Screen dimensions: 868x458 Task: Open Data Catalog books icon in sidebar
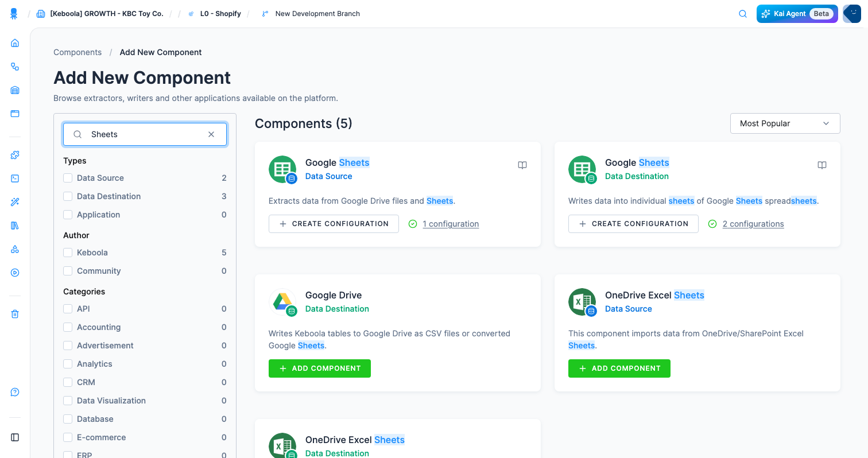click(15, 226)
